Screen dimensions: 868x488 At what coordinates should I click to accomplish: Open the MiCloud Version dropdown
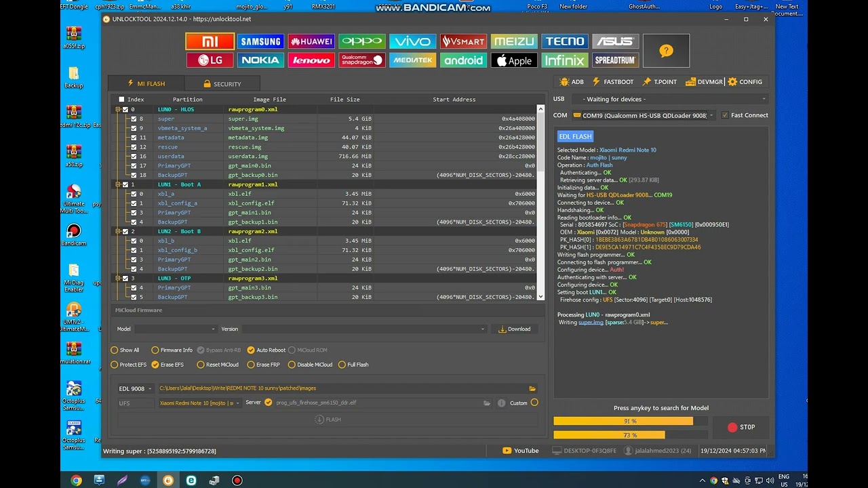[x=364, y=329]
